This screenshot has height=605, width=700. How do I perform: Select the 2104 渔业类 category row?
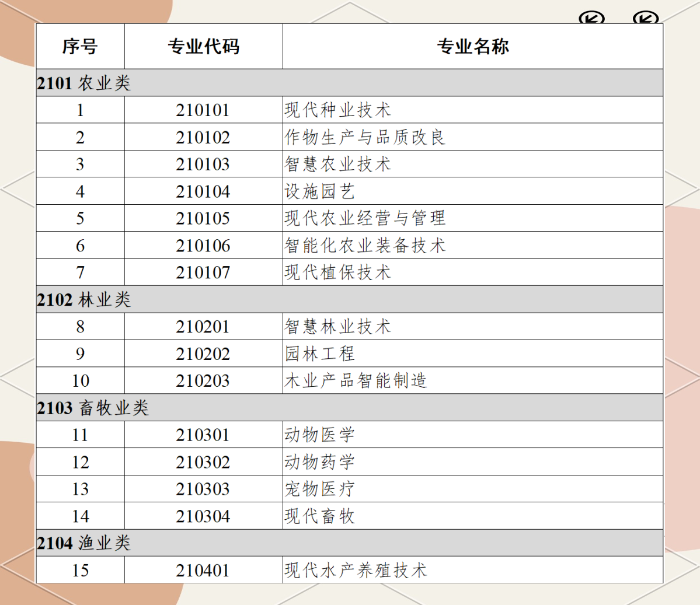coord(350,543)
